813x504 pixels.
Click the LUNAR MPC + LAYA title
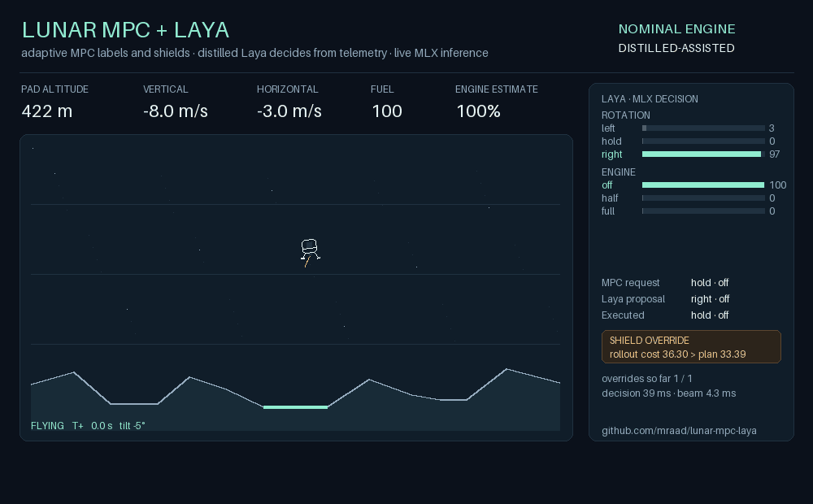[x=125, y=30]
